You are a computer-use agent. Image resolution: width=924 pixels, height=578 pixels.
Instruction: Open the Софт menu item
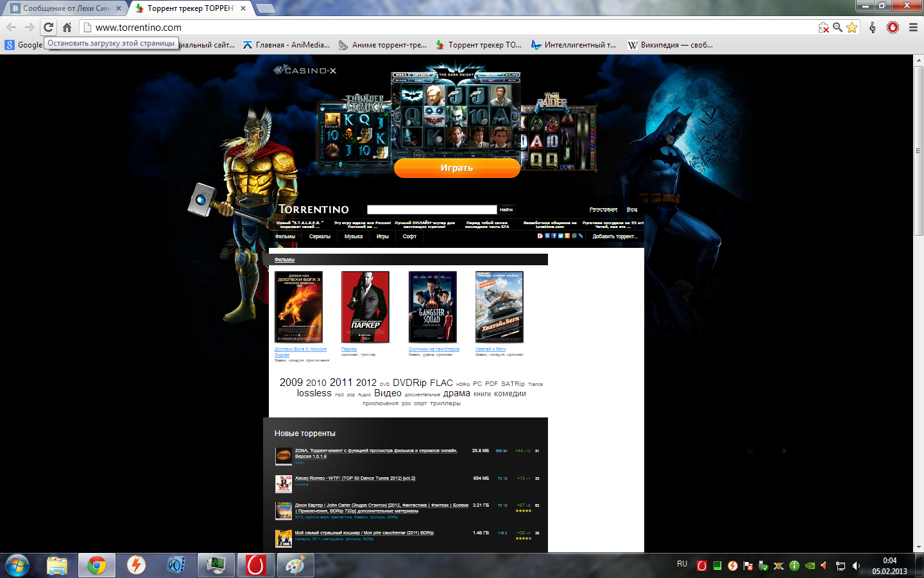[409, 236]
